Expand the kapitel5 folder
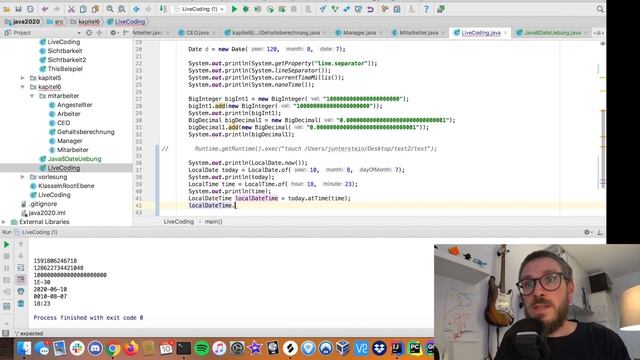This screenshot has height=360, width=640. [22, 78]
